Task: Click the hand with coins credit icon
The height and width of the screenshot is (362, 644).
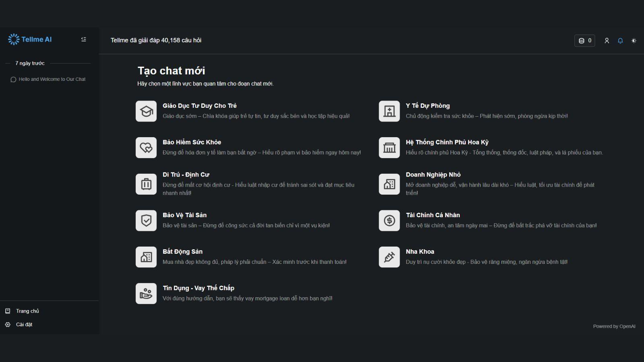Action: [x=146, y=294]
